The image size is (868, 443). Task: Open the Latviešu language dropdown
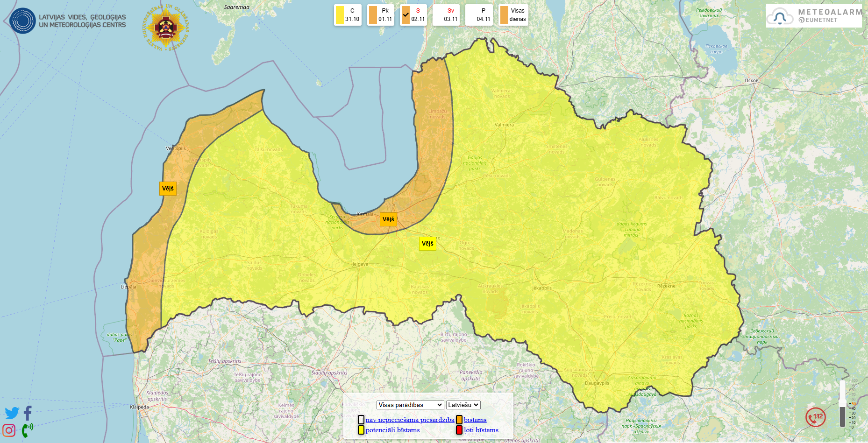[463, 405]
